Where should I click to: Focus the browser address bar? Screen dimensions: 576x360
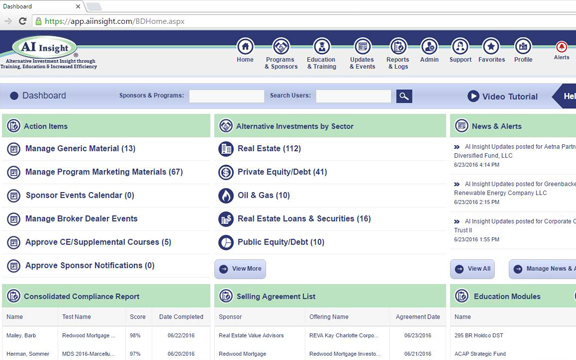click(305, 21)
